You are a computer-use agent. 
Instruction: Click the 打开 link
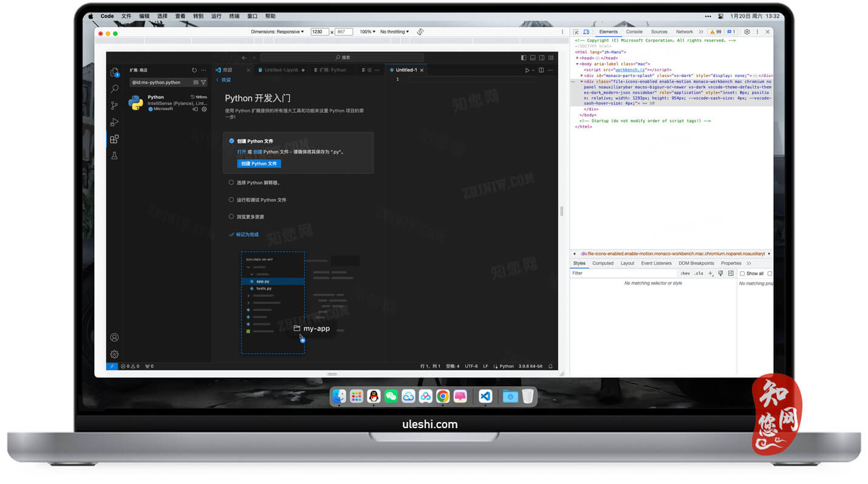pyautogui.click(x=242, y=152)
